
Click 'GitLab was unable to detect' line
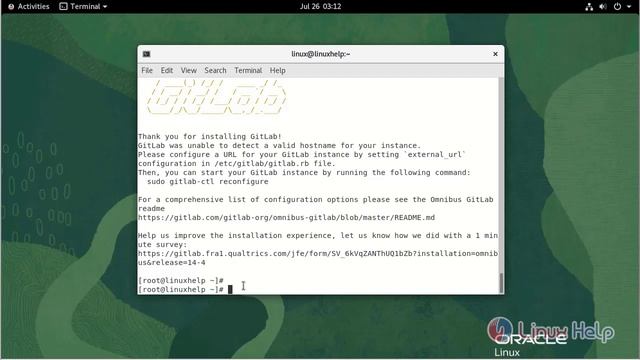pyautogui.click(x=279, y=146)
